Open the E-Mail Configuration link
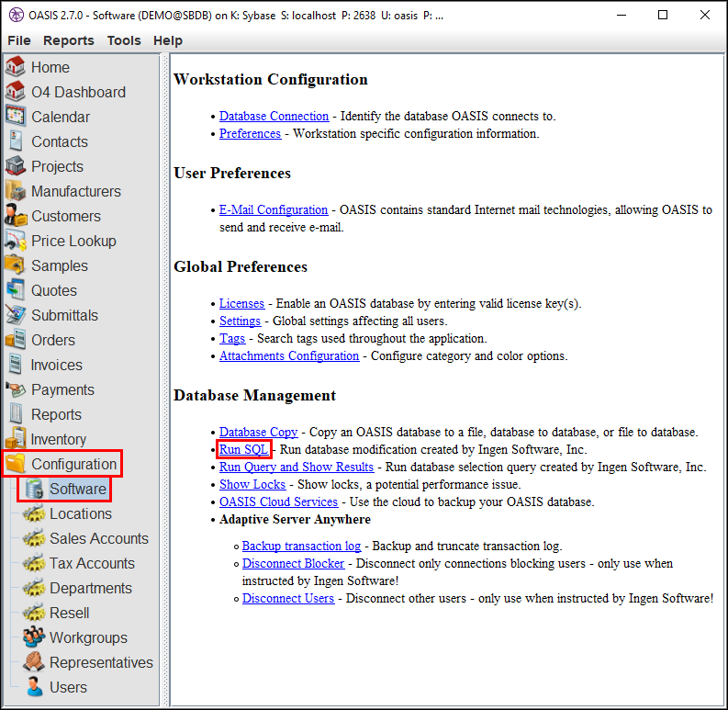Viewport: 728px width, 710px height. [274, 209]
